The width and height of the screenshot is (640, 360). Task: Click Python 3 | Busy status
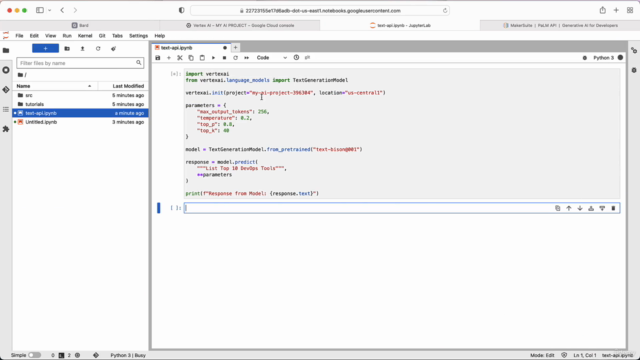click(128, 355)
